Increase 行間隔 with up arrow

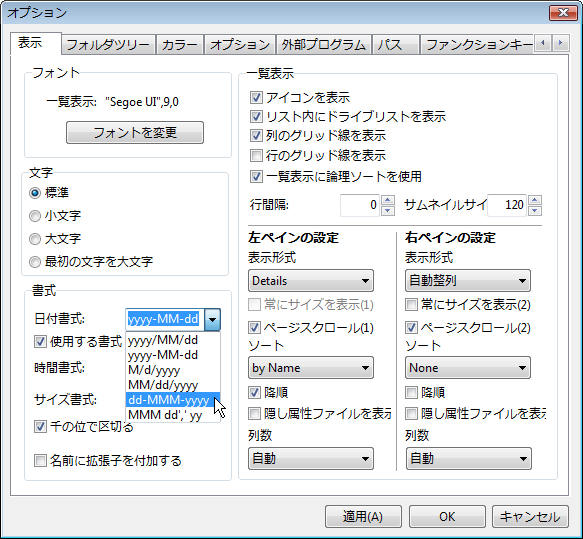[388, 200]
